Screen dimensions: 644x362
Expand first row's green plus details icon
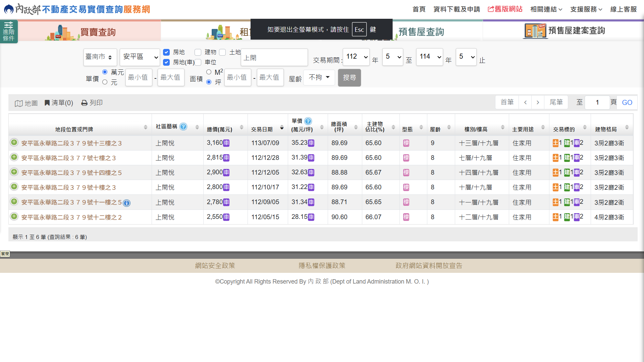[x=14, y=142]
